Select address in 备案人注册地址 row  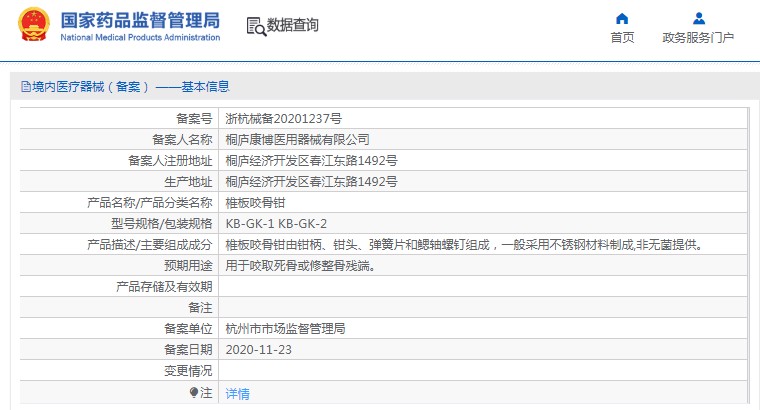[311, 160]
